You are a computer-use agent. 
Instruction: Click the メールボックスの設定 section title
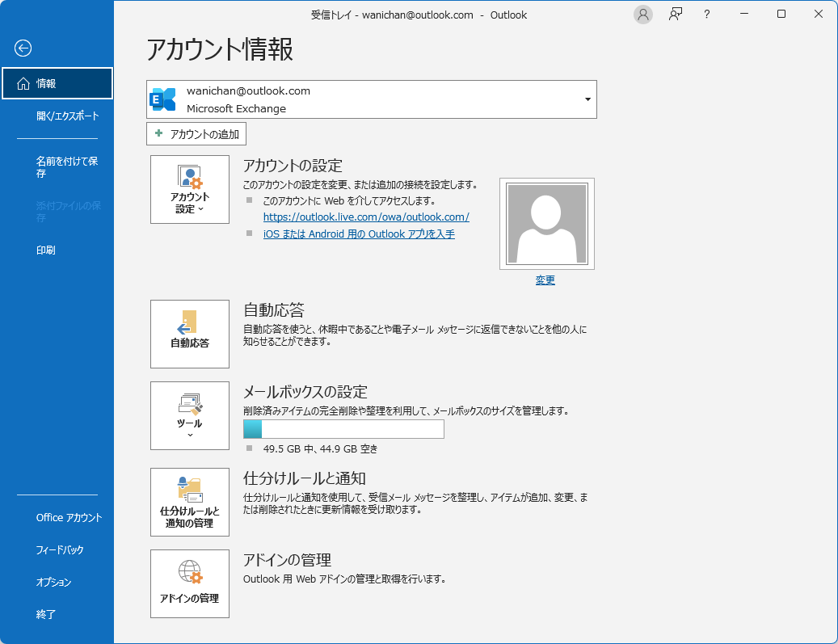coord(305,392)
